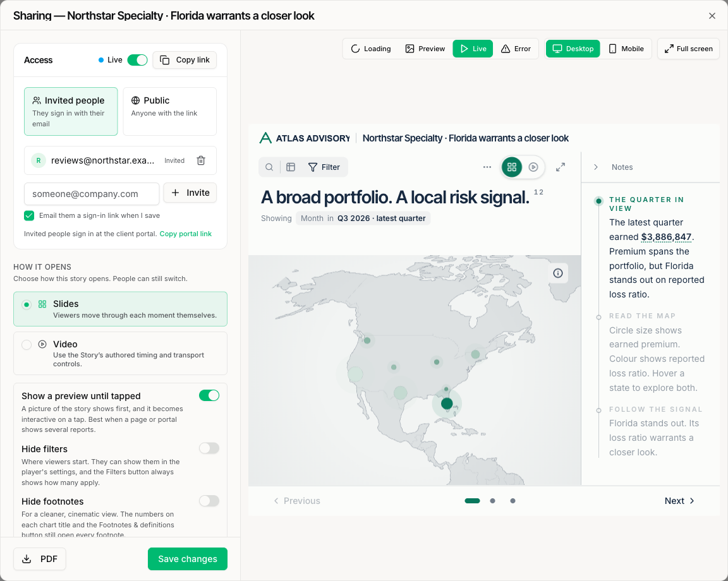Click the trash icon beside reviews@northstar email
This screenshot has width=728, height=581.
tap(201, 160)
